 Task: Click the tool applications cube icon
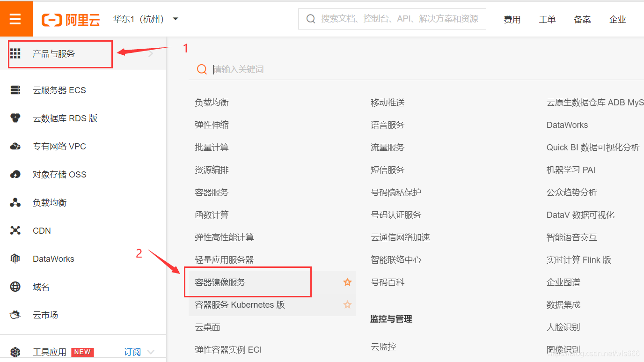(15, 352)
